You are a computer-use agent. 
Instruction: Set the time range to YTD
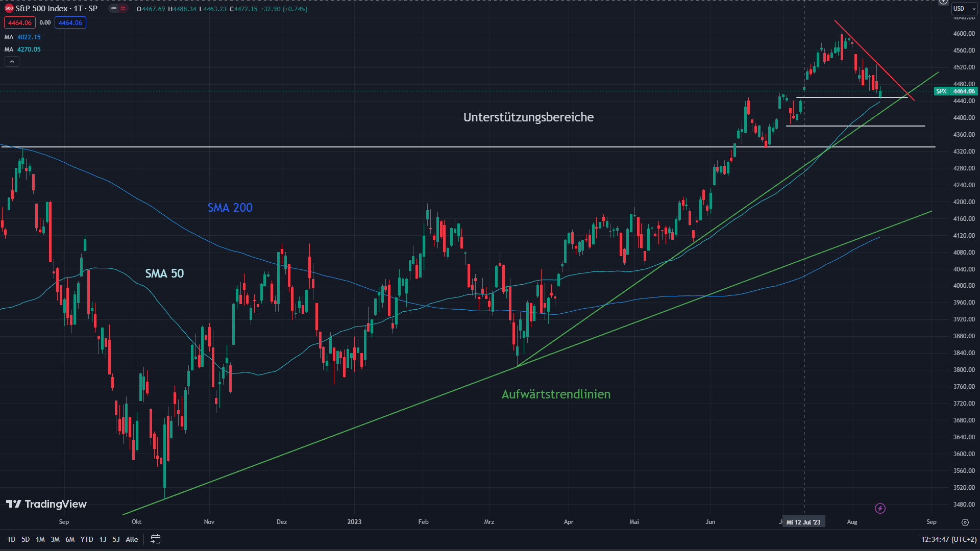[87, 539]
